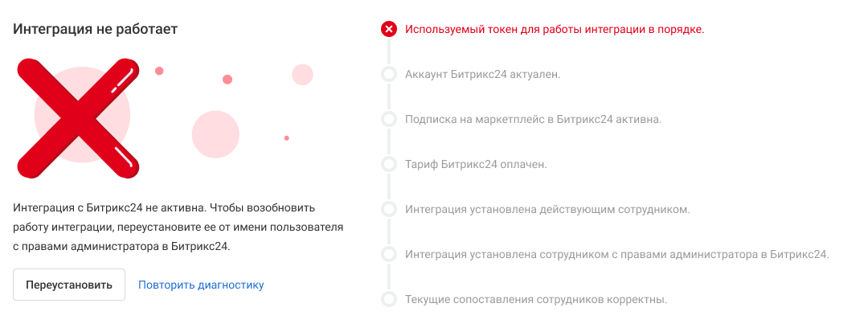Screen dimensions: 868x328
Task: Click the 'Аккаунт Битрикс24 актуален.' step label
Action: pyautogui.click(x=482, y=75)
